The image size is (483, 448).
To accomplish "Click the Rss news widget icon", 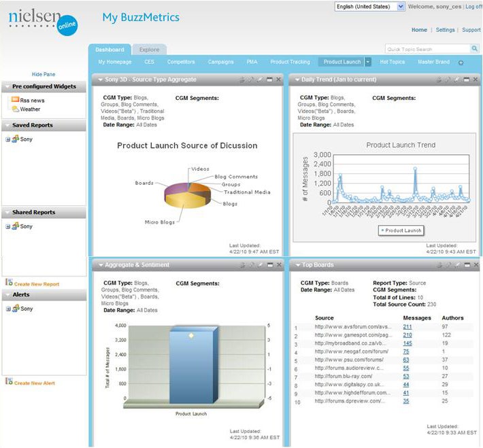I will (15, 100).
